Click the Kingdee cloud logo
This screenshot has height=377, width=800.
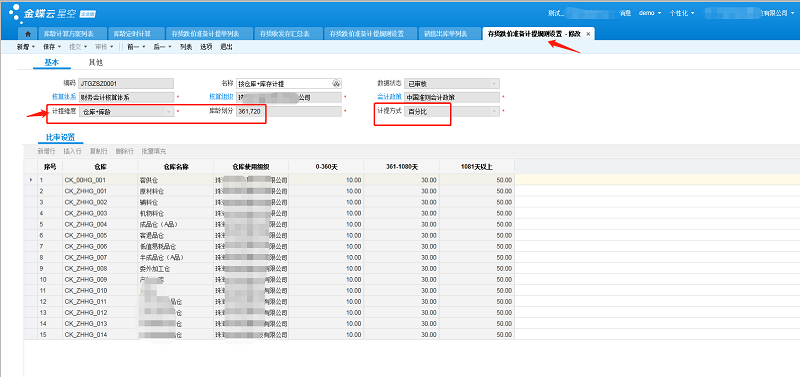point(51,13)
